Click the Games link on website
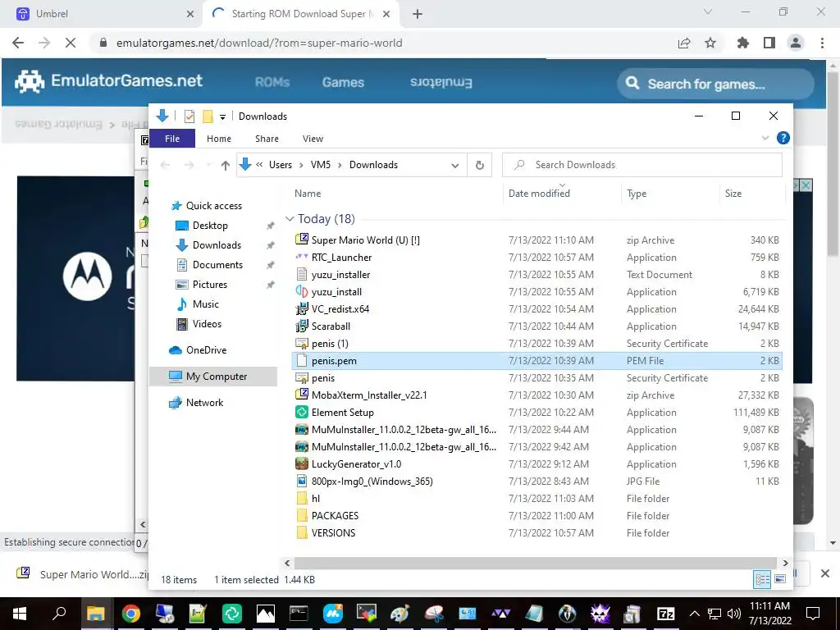 click(x=343, y=83)
